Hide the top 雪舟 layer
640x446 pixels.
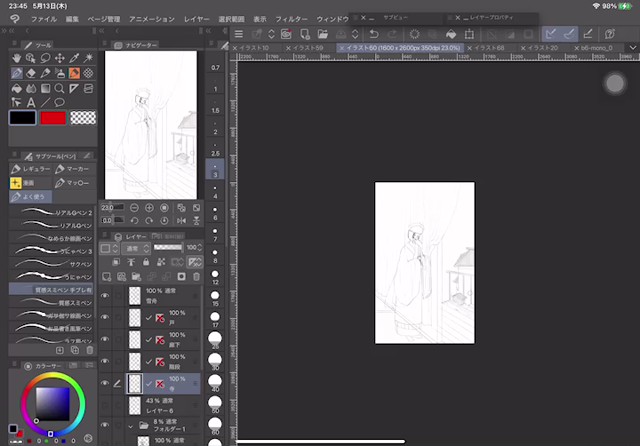click(x=105, y=295)
